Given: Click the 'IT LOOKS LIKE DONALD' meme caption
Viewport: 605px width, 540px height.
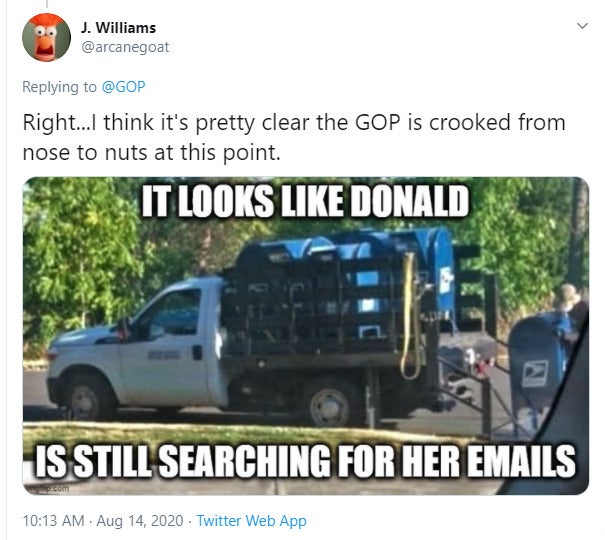Looking at the screenshot, I should tap(305, 201).
